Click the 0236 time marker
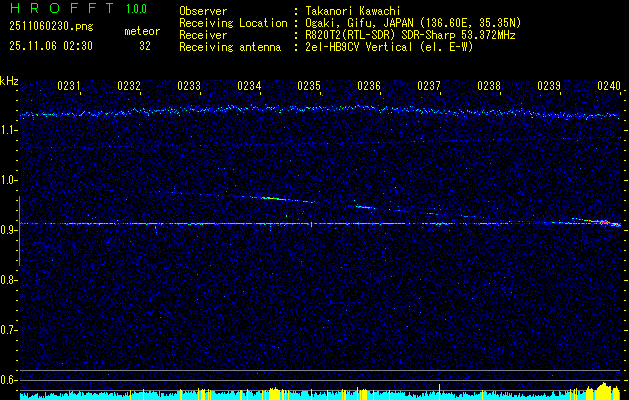 coord(369,86)
